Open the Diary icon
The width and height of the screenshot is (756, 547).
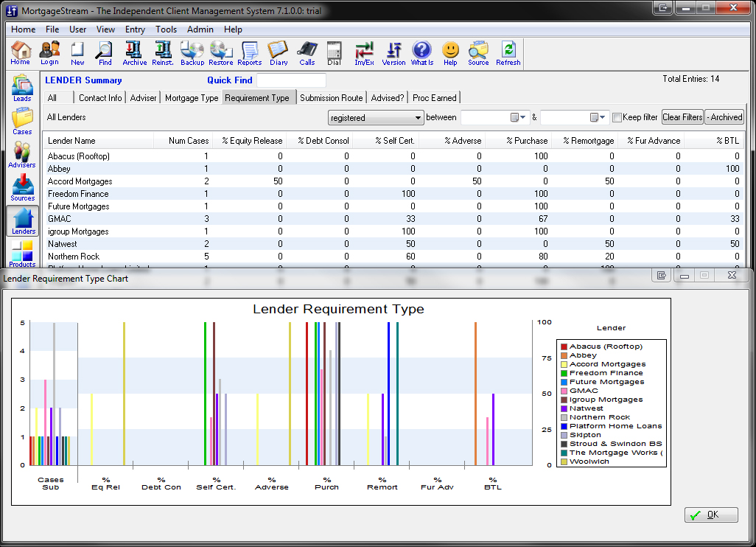point(279,53)
